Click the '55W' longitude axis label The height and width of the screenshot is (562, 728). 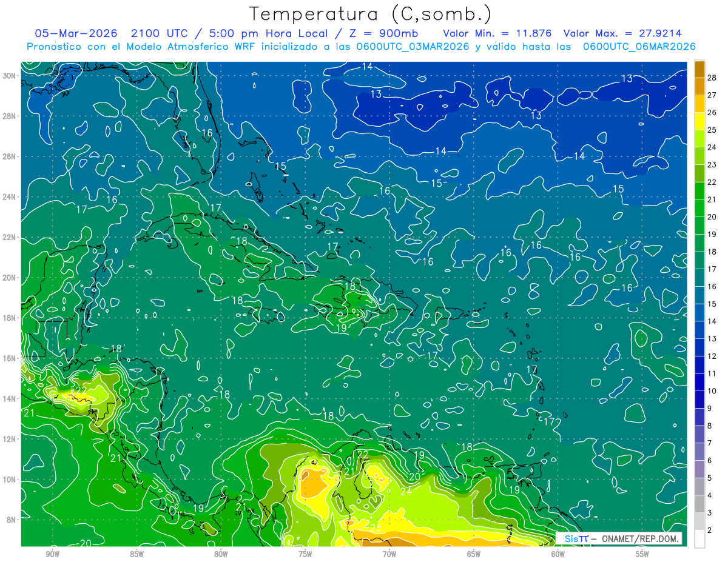click(x=642, y=554)
